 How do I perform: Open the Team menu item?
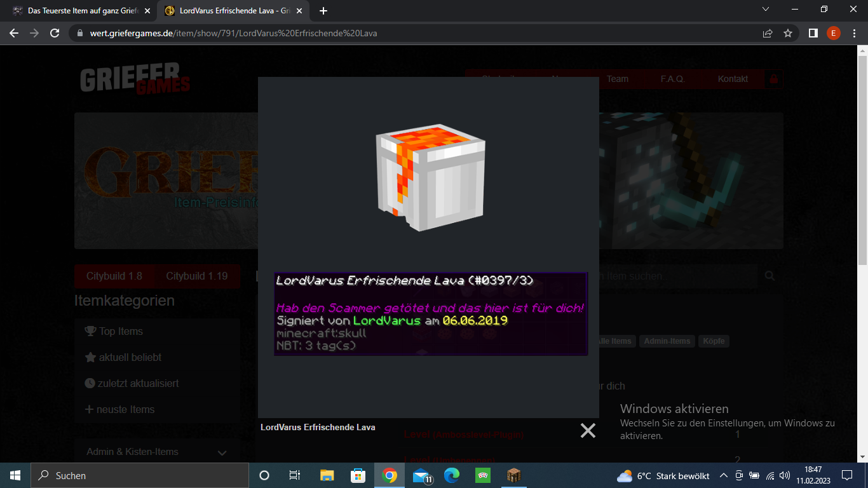coord(617,79)
